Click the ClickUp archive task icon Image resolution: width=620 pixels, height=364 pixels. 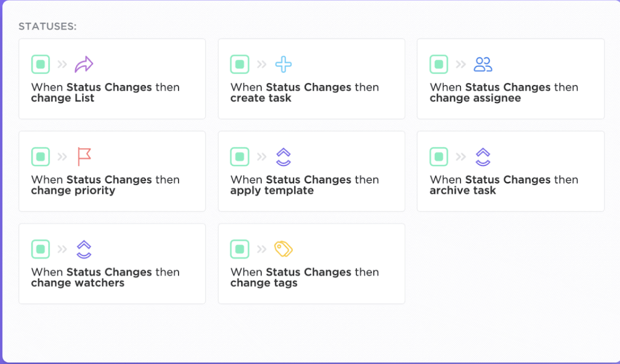point(483,156)
